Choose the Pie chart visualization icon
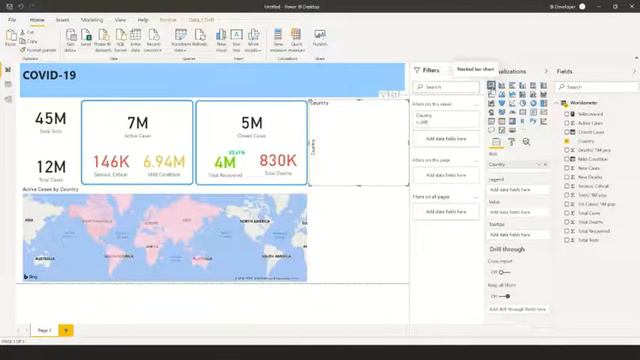This screenshot has width=640, height=360. [523, 103]
